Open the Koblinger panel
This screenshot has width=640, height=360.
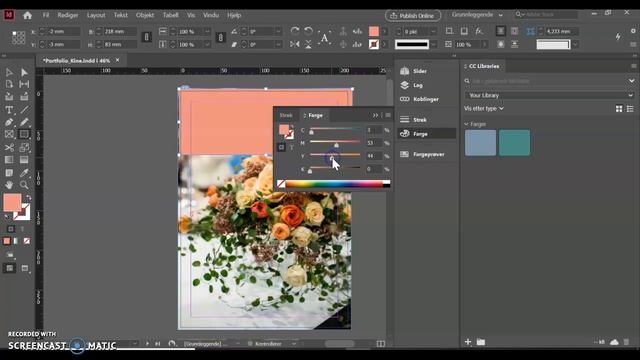pyautogui.click(x=426, y=99)
